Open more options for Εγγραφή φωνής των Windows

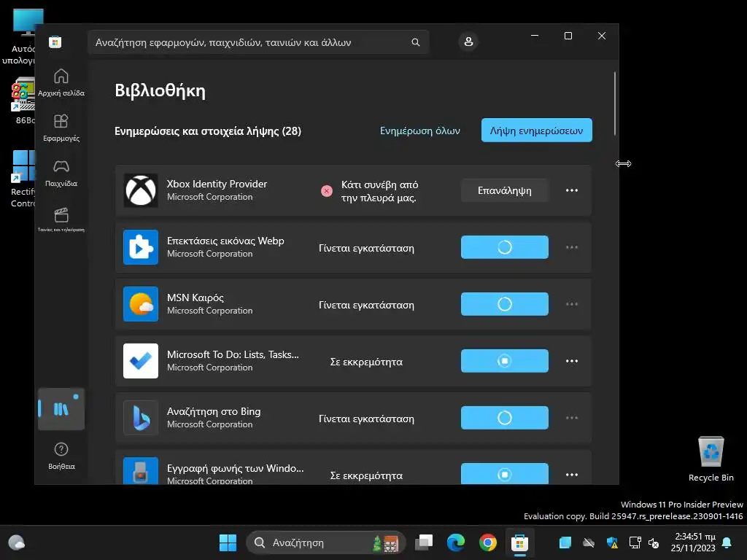pos(572,475)
